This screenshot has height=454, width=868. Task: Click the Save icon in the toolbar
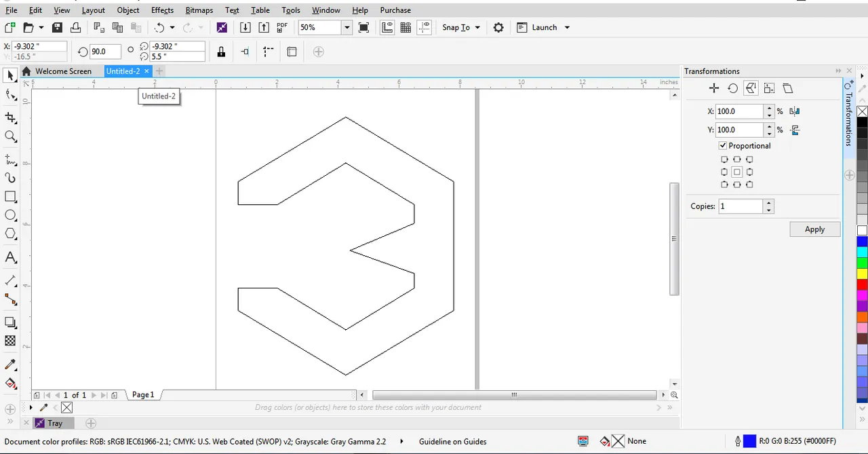tap(58, 27)
